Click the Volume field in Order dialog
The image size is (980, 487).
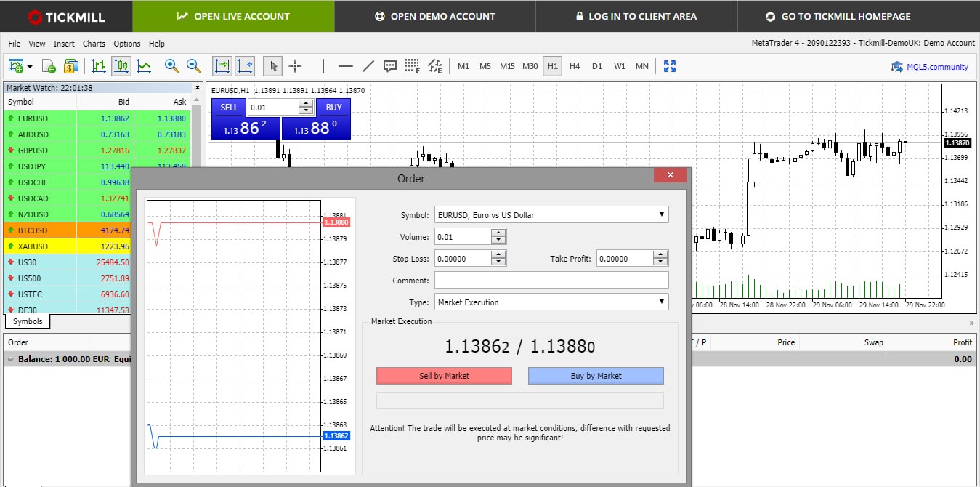click(463, 236)
